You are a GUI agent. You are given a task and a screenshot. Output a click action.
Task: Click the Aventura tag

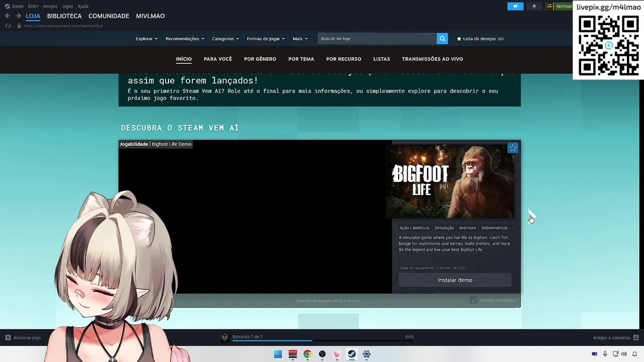click(x=467, y=228)
